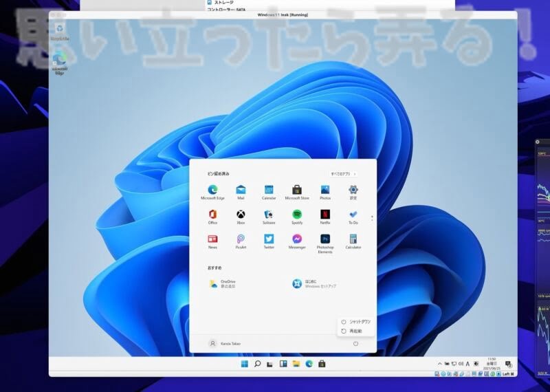550x392 pixels.
Task: Open the notification center icon
Action: point(507,364)
